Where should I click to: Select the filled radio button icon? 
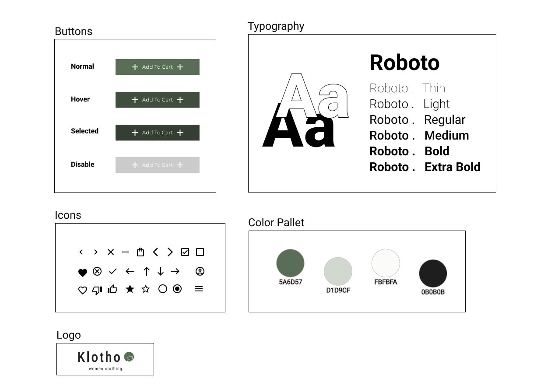tap(177, 289)
